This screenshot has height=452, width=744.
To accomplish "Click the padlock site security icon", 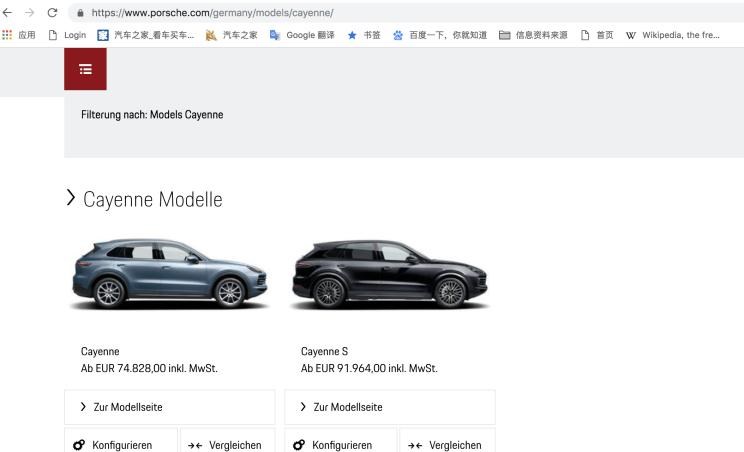I will [80, 13].
